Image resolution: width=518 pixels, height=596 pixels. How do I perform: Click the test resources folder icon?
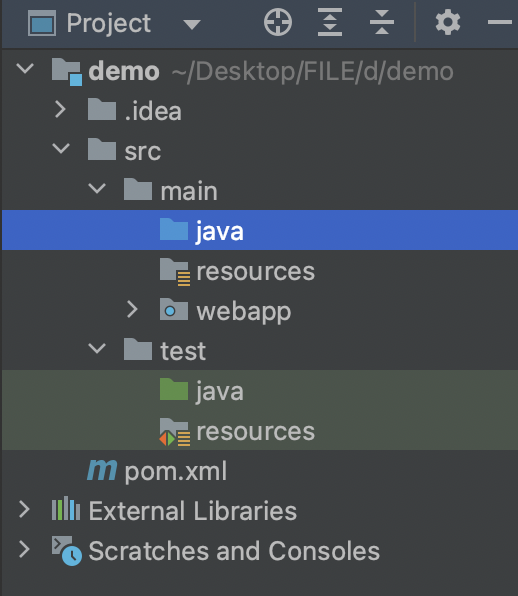pyautogui.click(x=175, y=432)
